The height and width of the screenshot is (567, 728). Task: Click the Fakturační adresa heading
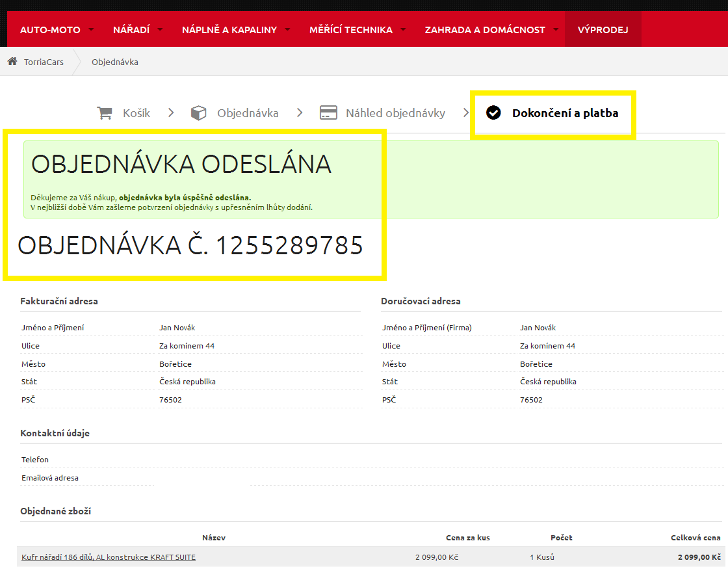coord(59,301)
